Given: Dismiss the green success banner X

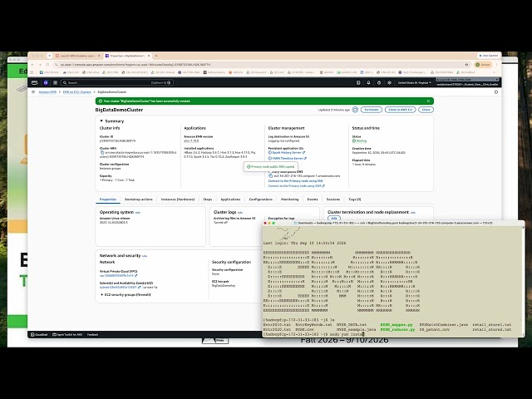Looking at the screenshot, I should point(429,101).
